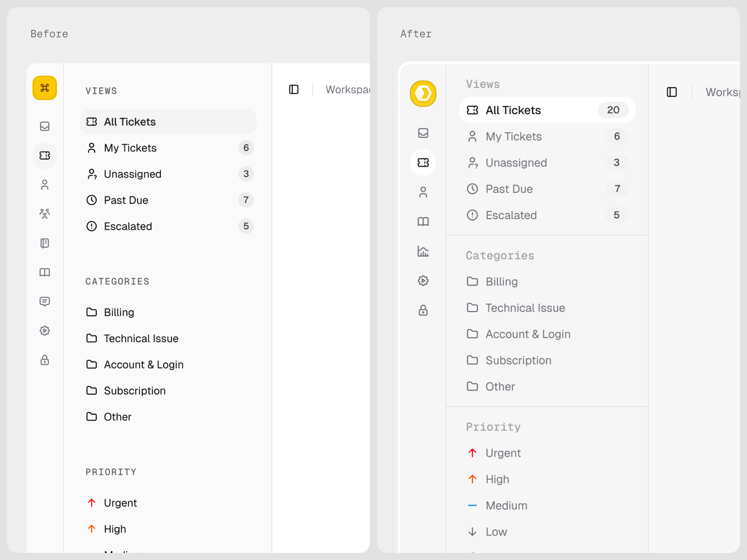Select the Billing category in Before panel

pos(168,312)
